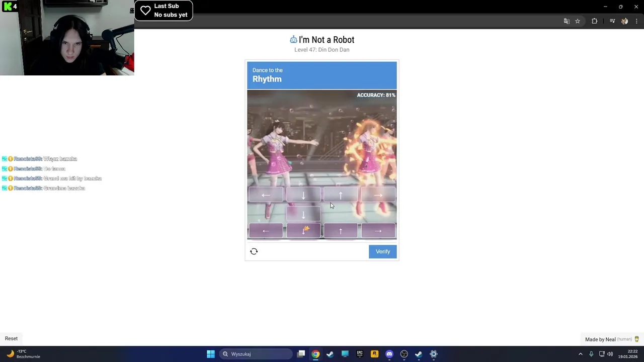Hit the bottom-row right arrow dance key
The image size is (644, 362).
pyautogui.click(x=378, y=231)
